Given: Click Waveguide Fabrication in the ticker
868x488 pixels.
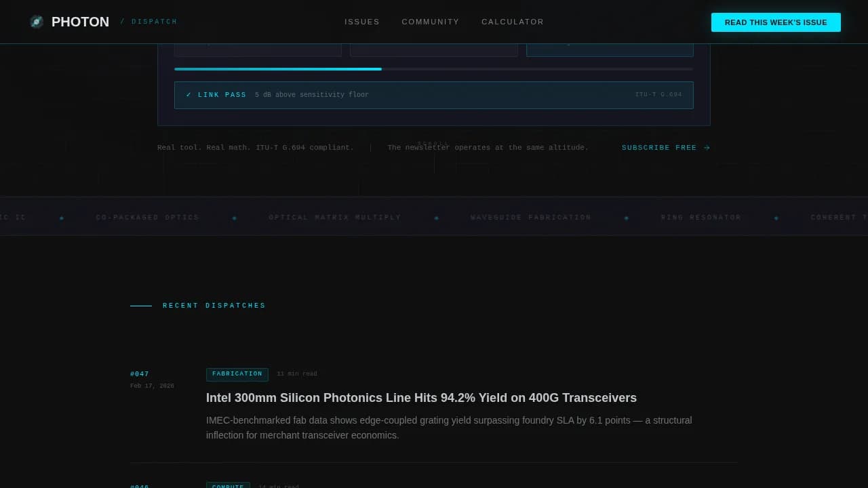Looking at the screenshot, I should tap(531, 218).
